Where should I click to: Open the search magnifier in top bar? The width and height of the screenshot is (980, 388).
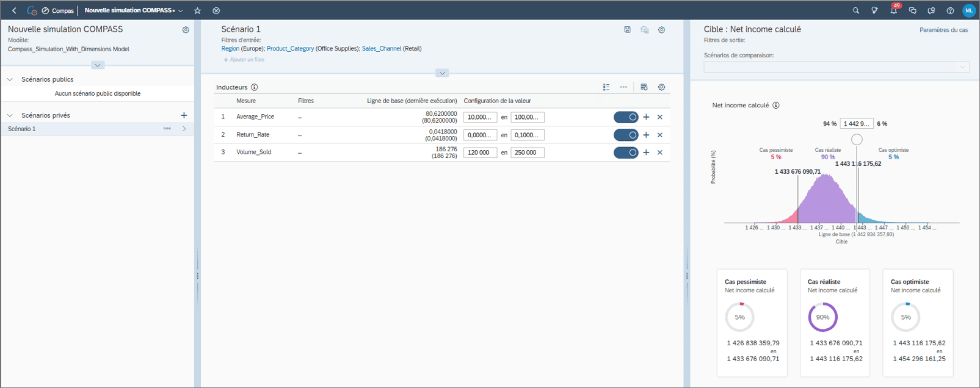pos(855,10)
